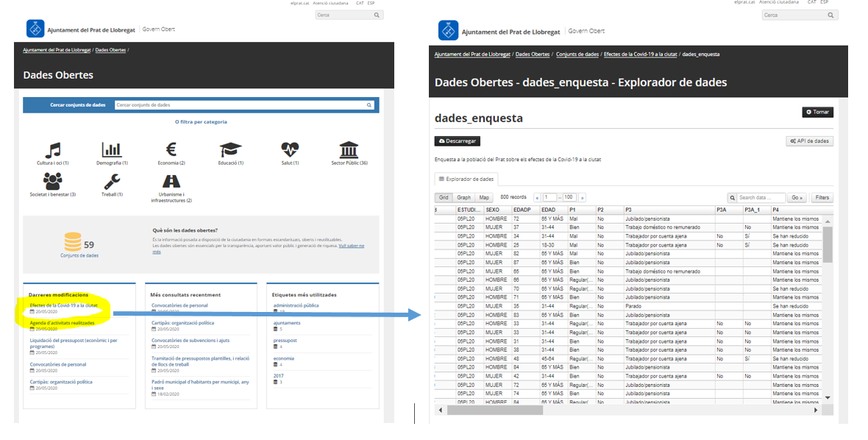The image size is (868, 440).
Task: Switch the data explorer to Graph view
Action: pos(463,197)
